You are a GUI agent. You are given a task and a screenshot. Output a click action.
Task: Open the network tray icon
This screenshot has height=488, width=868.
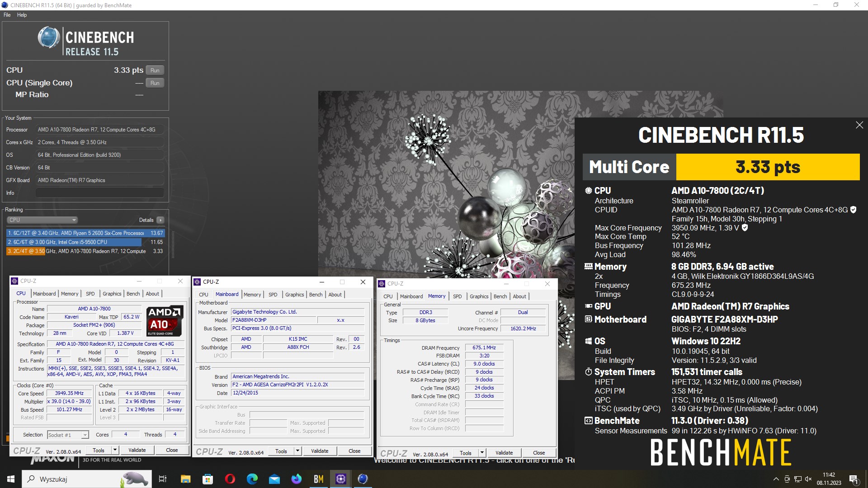797,479
